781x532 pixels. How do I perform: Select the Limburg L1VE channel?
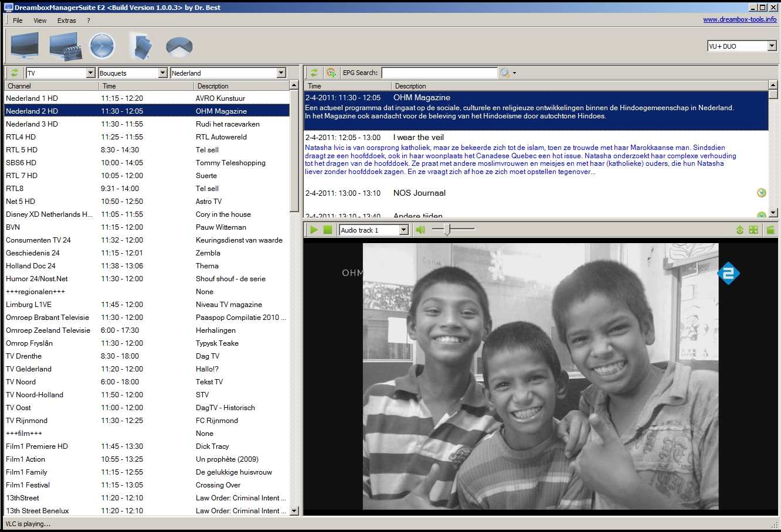(x=147, y=305)
